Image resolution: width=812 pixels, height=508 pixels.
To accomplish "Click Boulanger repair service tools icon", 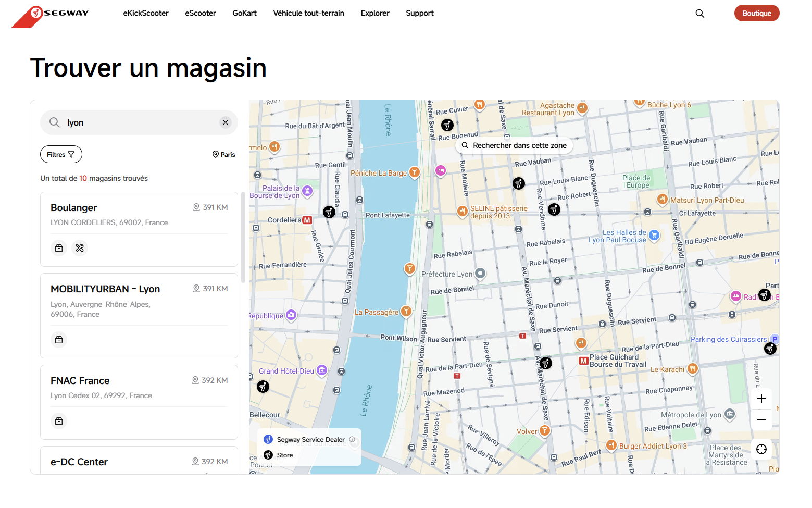I will pos(80,248).
